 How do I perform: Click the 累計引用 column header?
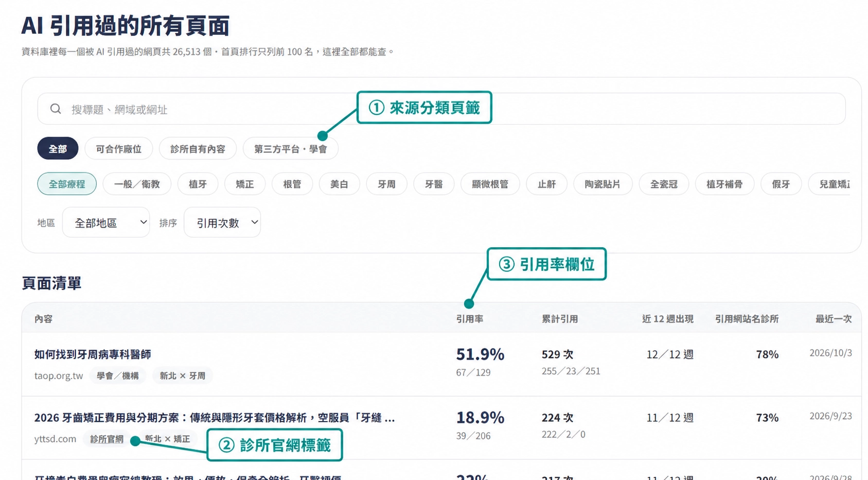tap(560, 319)
